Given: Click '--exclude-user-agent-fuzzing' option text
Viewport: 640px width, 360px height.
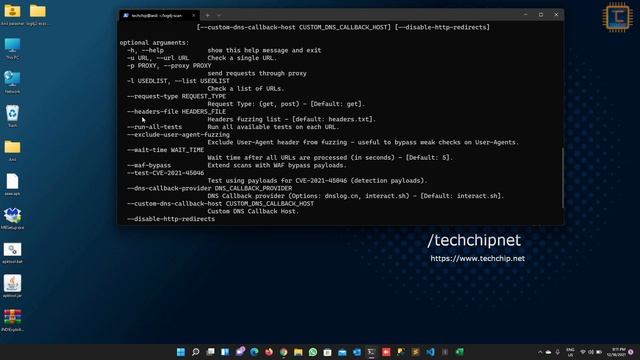Looking at the screenshot, I should click(x=178, y=135).
